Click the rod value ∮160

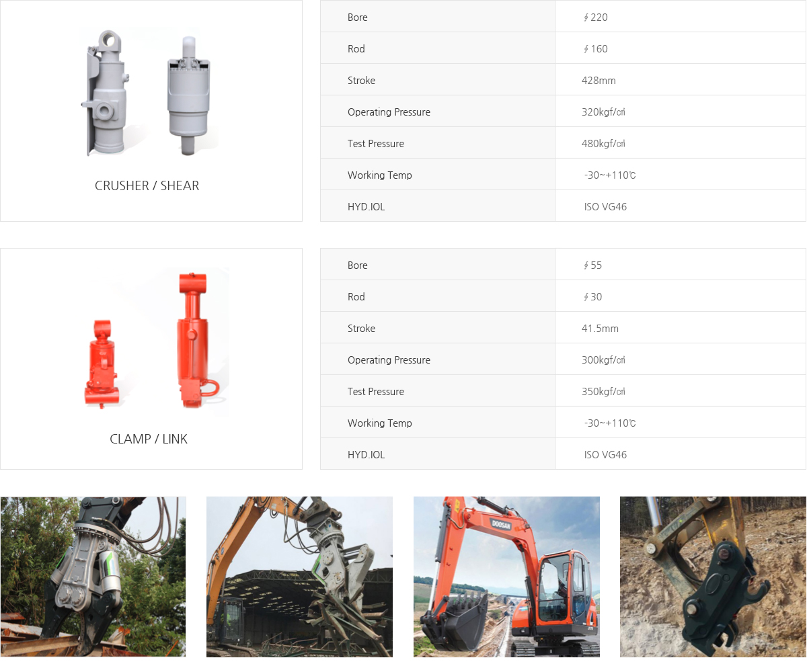(595, 48)
